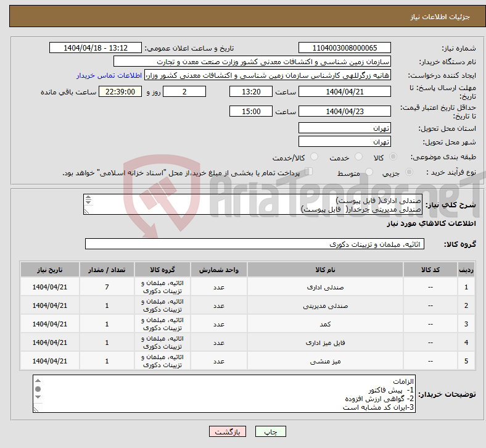Viewport: 486px width, 448px height.
Task: Open اطلاعات تماس خریدار link
Action: tap(109, 75)
